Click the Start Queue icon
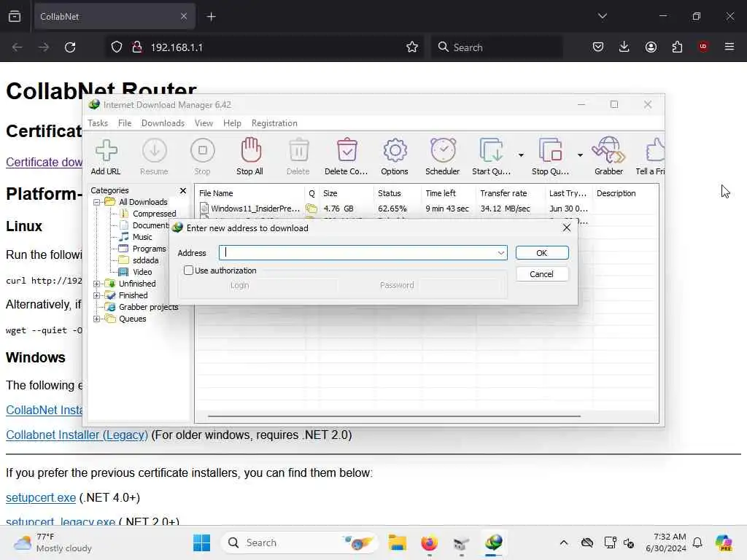Viewport: 747px width, 560px height. pos(491,150)
